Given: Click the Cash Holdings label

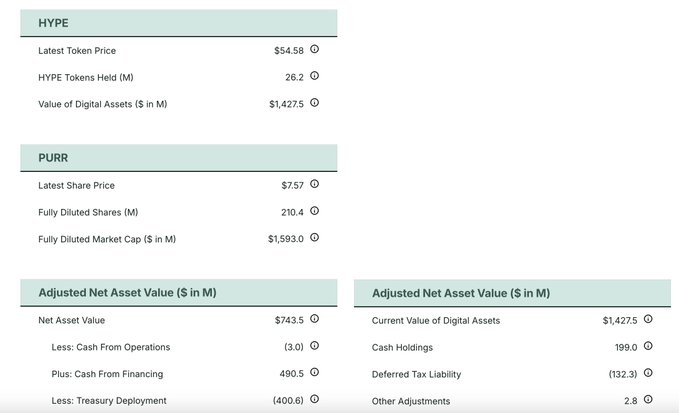Looking at the screenshot, I should (402, 348).
